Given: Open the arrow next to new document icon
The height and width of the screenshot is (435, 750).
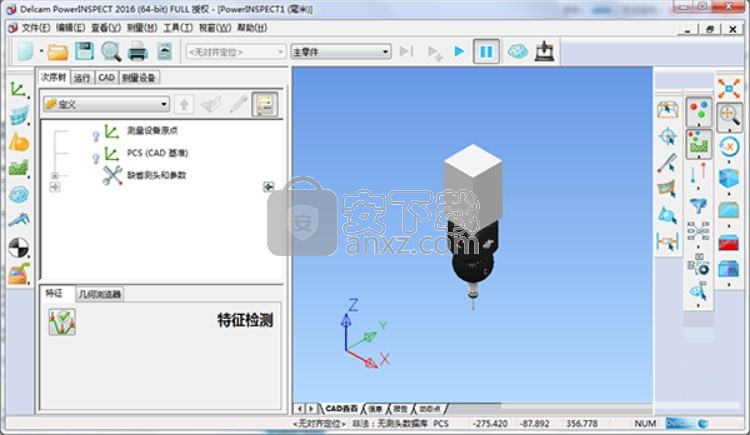Looking at the screenshot, I should pyautogui.click(x=41, y=51).
